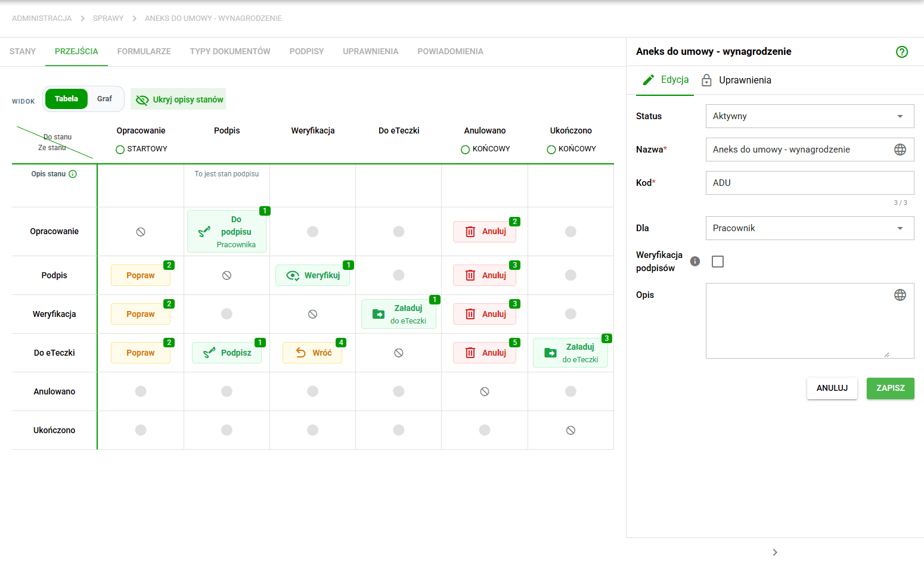Click the blocked icon in the Anulowano row

pyautogui.click(x=485, y=391)
